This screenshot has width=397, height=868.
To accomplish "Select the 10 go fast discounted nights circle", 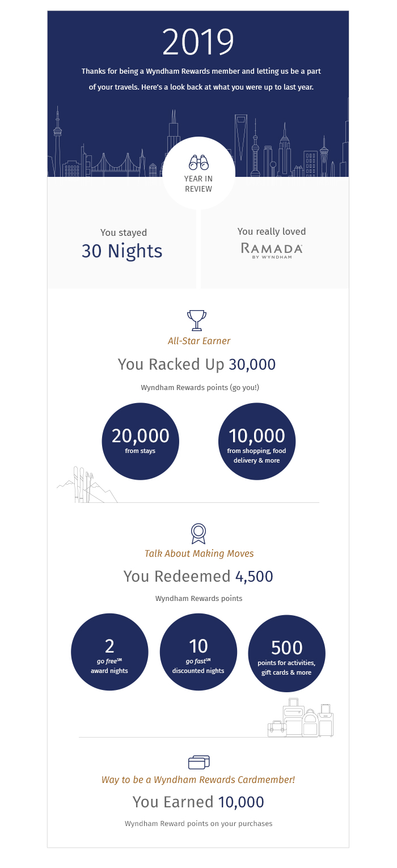I will click(198, 652).
